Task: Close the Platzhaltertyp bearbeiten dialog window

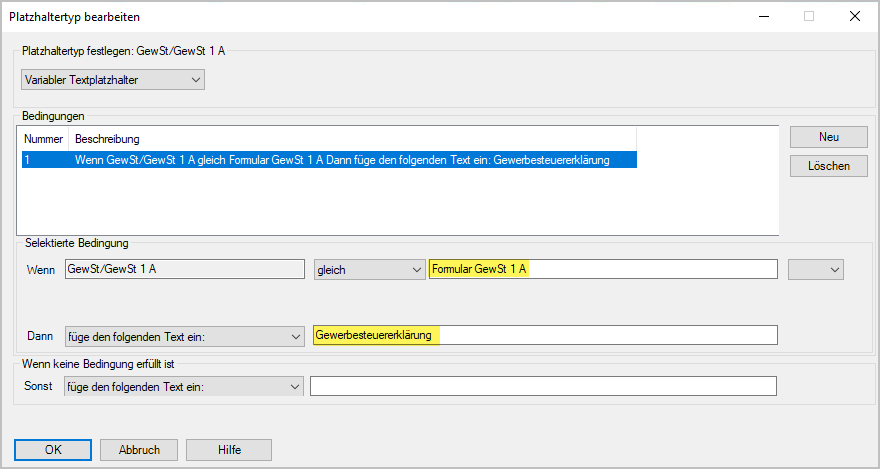Action: tap(854, 16)
